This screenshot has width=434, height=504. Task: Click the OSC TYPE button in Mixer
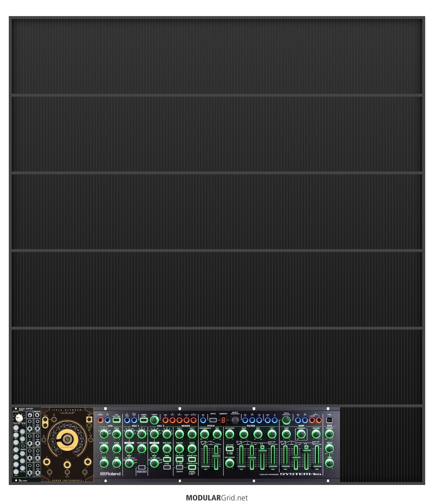tap(179, 460)
